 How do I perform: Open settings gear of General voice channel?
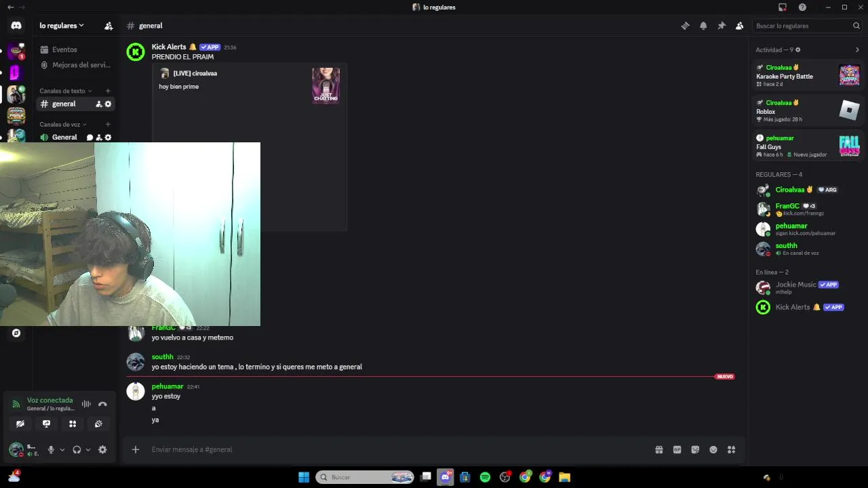108,137
